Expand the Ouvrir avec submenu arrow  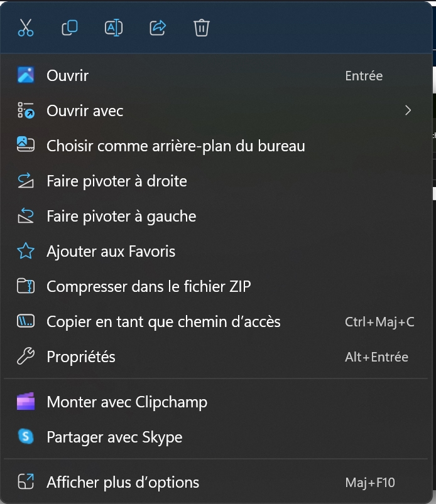tap(408, 111)
